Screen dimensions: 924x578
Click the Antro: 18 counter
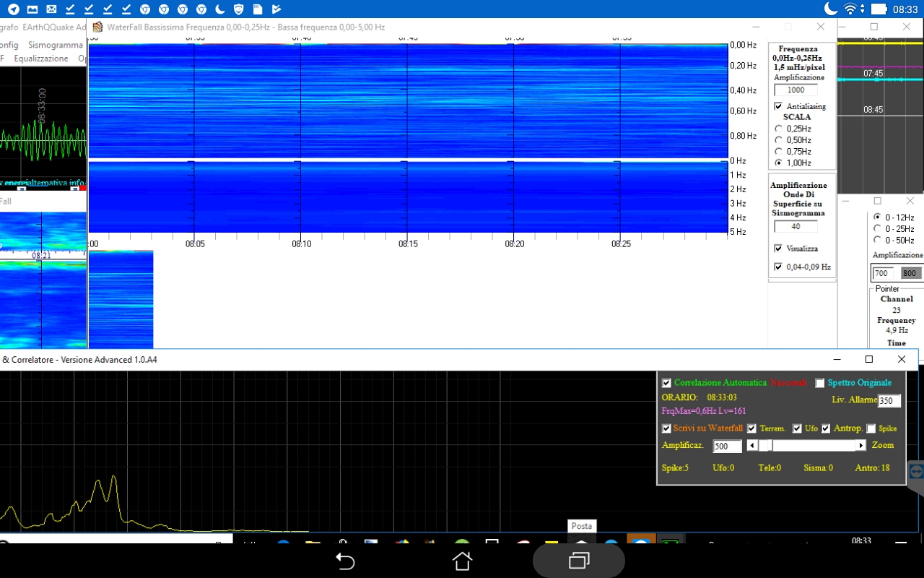[873, 467]
